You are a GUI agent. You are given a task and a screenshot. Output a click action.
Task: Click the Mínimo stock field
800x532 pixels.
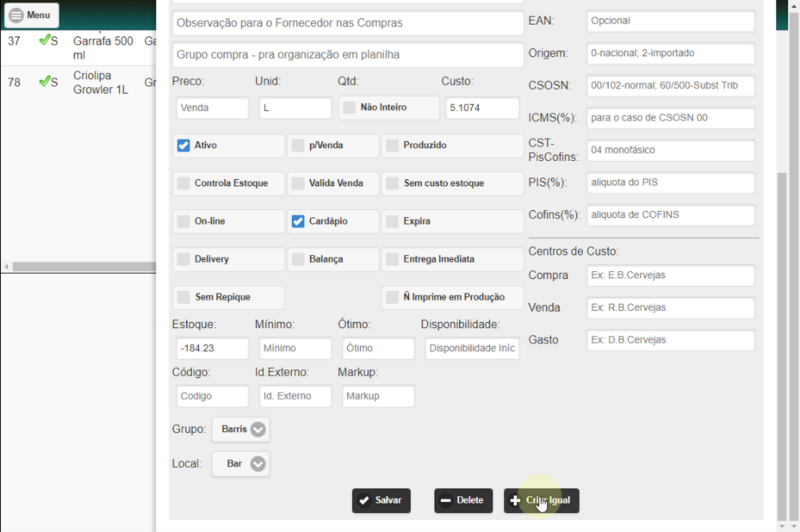coord(295,348)
